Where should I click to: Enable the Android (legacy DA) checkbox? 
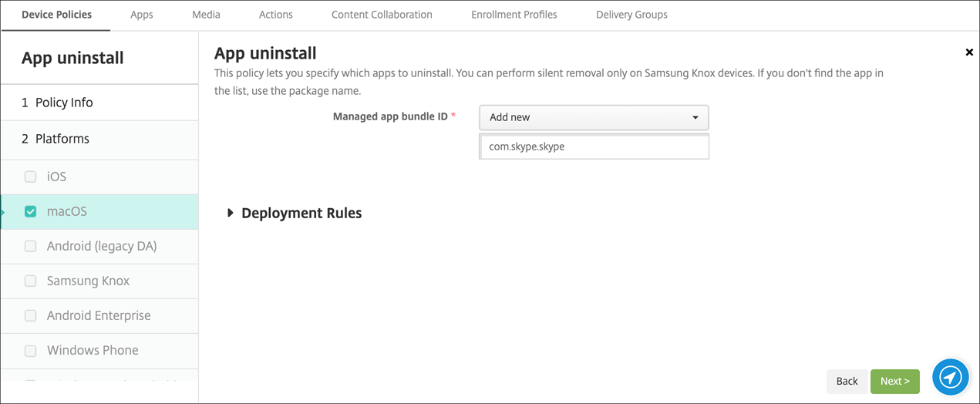pyautogui.click(x=31, y=246)
